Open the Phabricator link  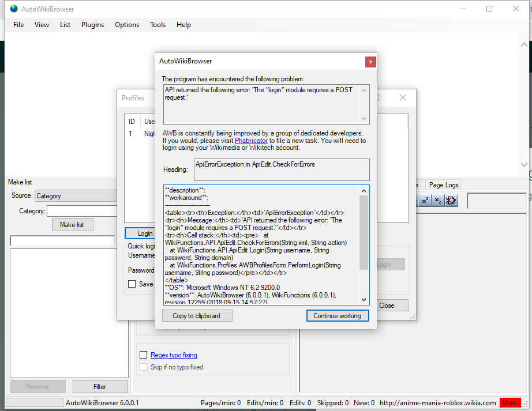[x=251, y=141]
